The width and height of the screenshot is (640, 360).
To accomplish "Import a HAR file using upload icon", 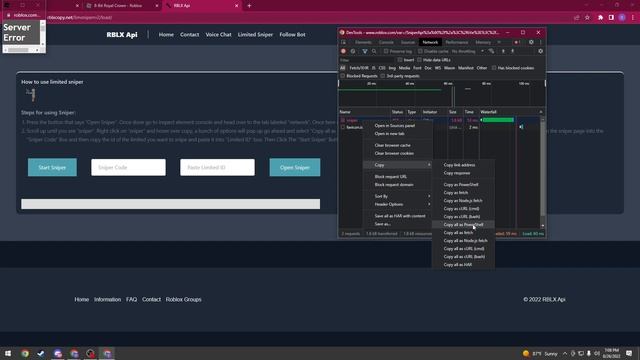I will [x=503, y=51].
